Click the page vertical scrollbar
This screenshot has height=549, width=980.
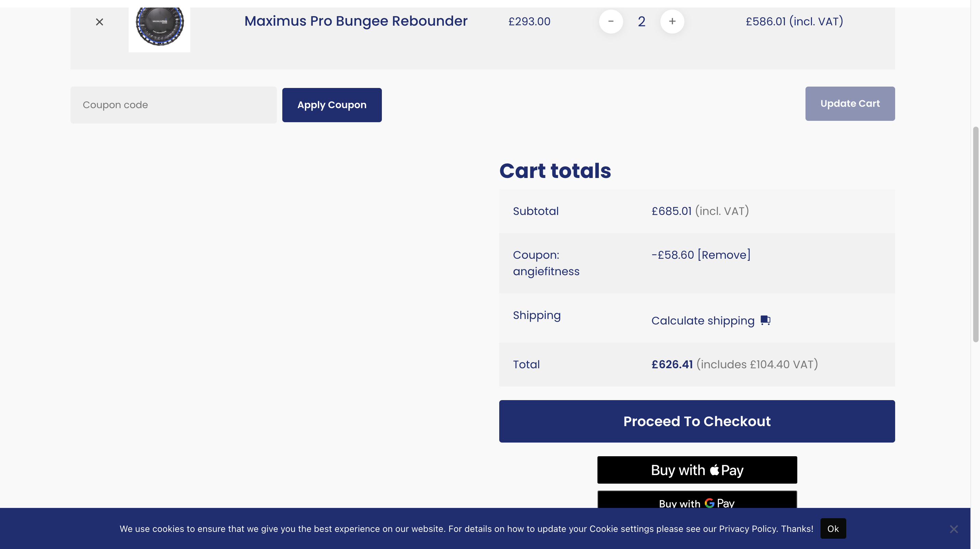[x=975, y=234]
